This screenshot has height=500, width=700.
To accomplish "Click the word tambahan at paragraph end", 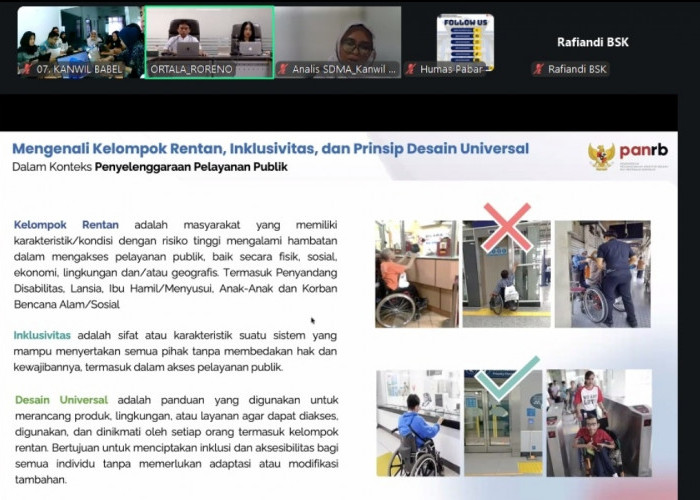I will click(41, 480).
